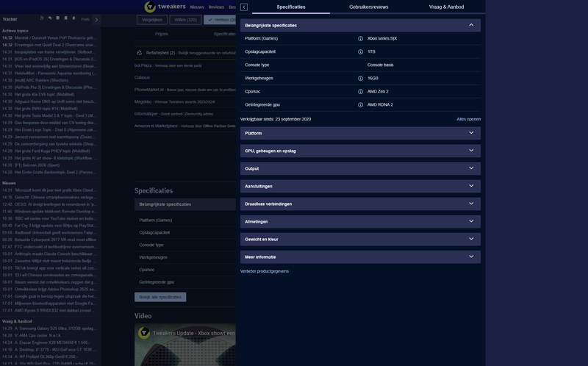Click the Verbeter productgegevens link
This screenshot has height=366, width=588.
tap(265, 271)
